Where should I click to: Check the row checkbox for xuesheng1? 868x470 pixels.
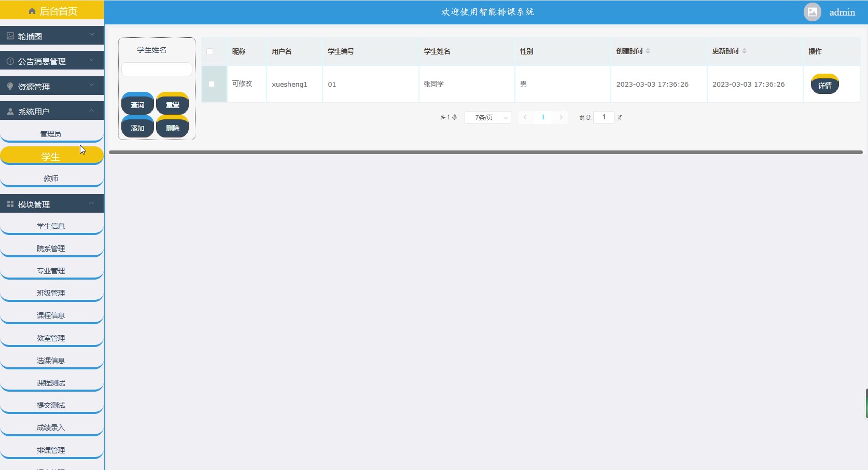212,84
